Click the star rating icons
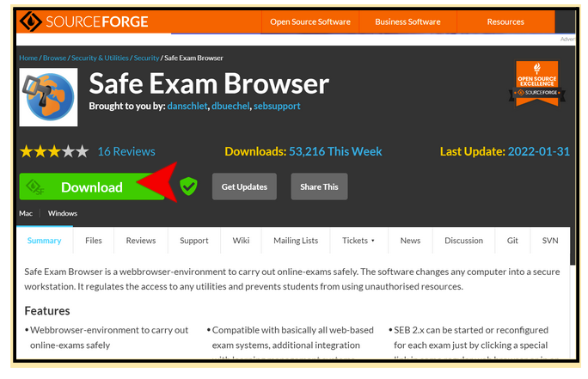The height and width of the screenshot is (379, 588). (x=53, y=151)
